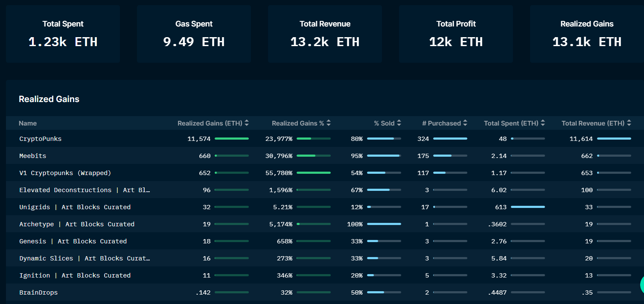Click the Name column header

tap(28, 123)
